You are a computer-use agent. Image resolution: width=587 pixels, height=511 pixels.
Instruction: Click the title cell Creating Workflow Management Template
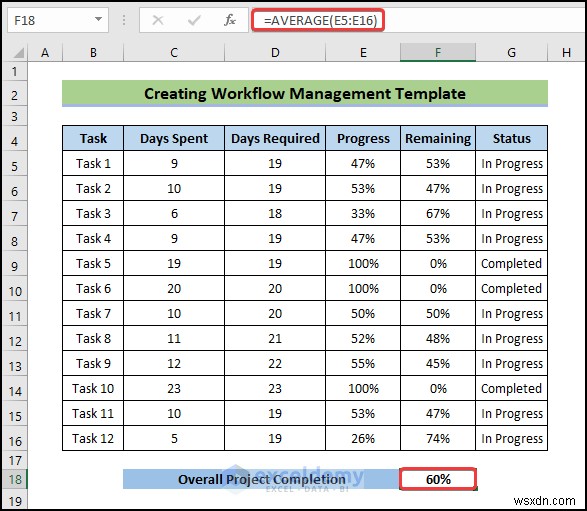[x=305, y=93]
